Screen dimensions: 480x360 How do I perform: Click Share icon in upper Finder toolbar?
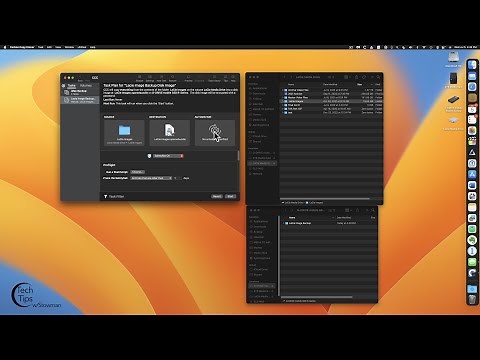[x=356, y=77]
